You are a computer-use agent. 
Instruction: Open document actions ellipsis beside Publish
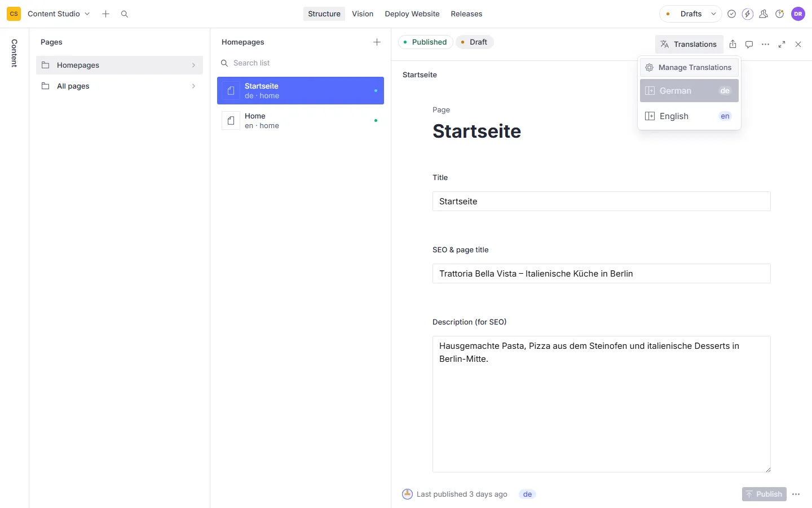pyautogui.click(x=796, y=494)
